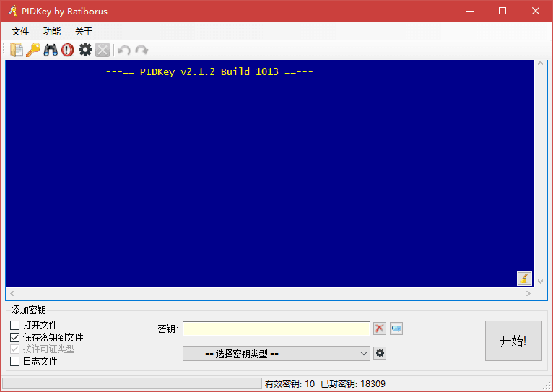Minimize the PIDKey window

[470, 11]
